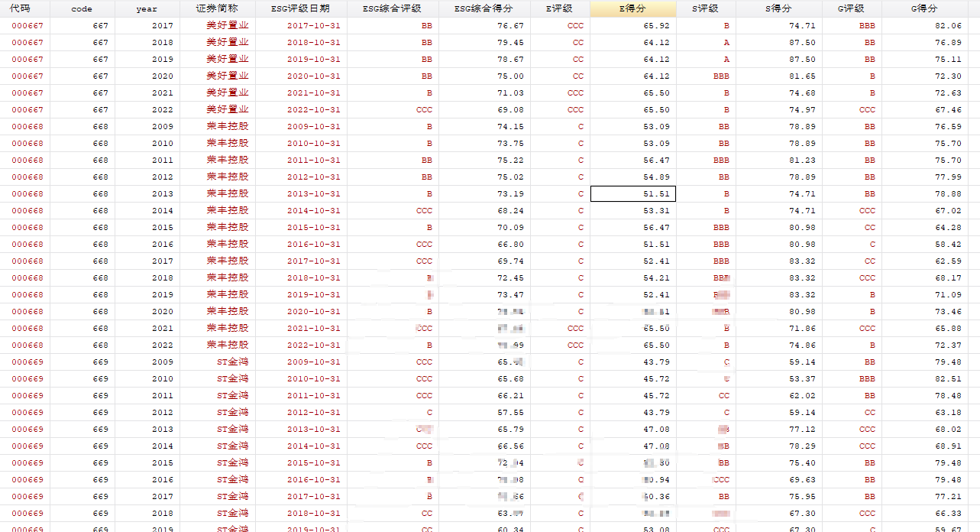This screenshot has width=980, height=532.
Task: Click the ESG评级日期 column header
Action: pos(301,8)
